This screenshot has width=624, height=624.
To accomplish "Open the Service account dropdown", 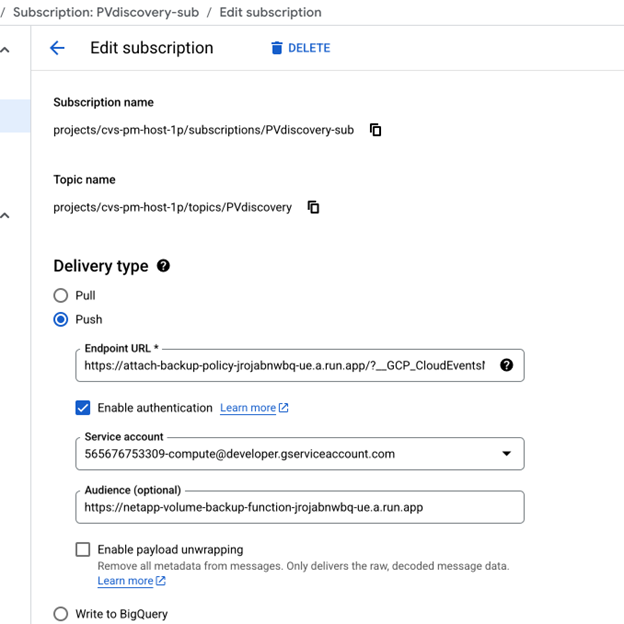I will [506, 453].
